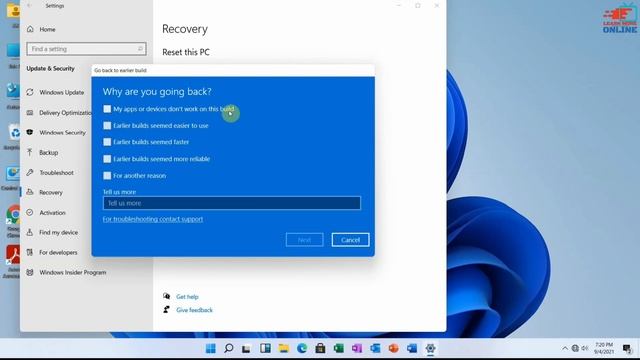Click the search magnifier in Find a setting
Image resolution: width=640 pixels, height=360 pixels.
pos(140,49)
